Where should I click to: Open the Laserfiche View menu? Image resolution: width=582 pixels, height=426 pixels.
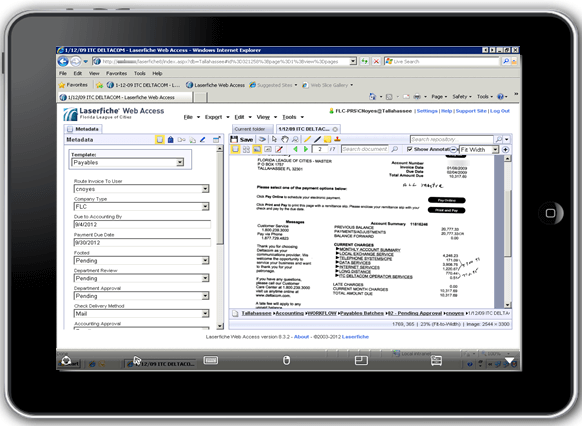click(x=267, y=117)
